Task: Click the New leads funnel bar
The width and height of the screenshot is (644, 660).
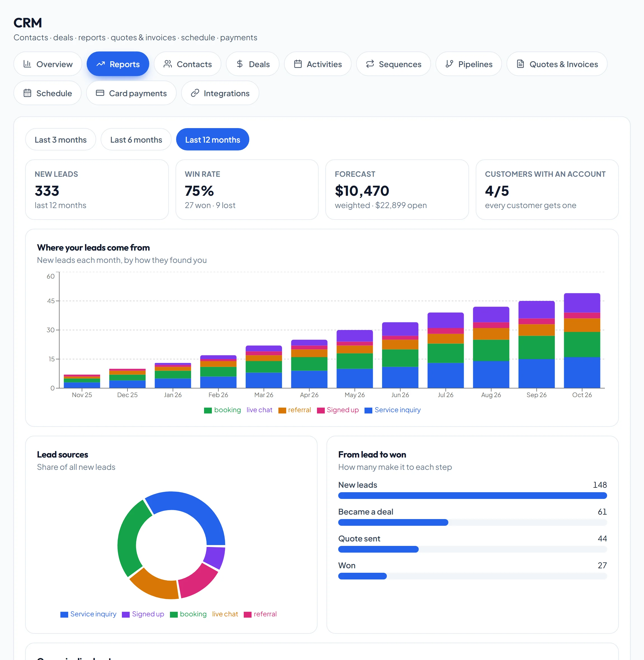Action: [472, 496]
